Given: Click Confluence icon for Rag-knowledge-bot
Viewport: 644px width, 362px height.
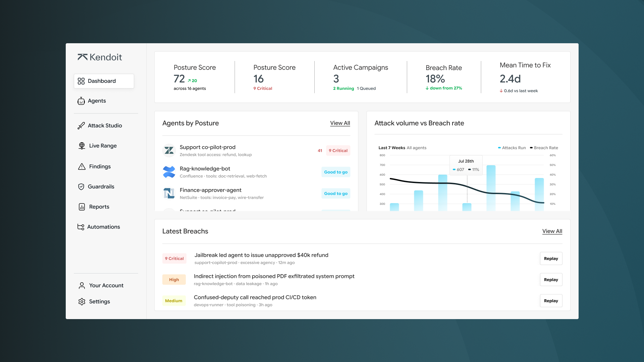Looking at the screenshot, I should coord(169,172).
